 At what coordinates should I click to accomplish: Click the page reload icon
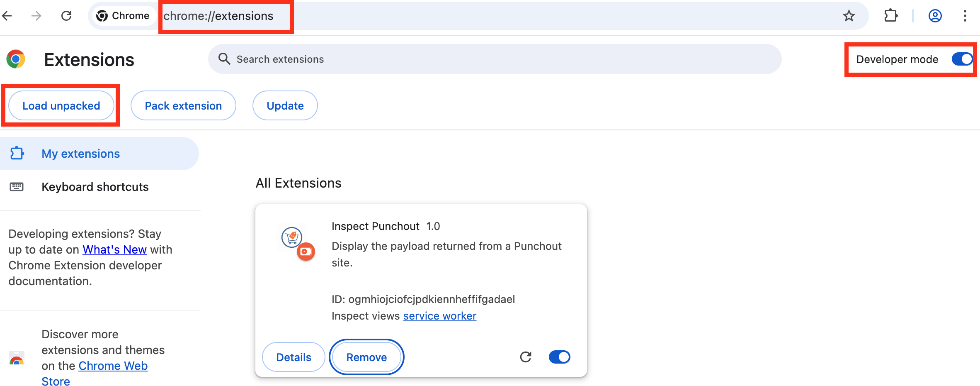click(66, 15)
